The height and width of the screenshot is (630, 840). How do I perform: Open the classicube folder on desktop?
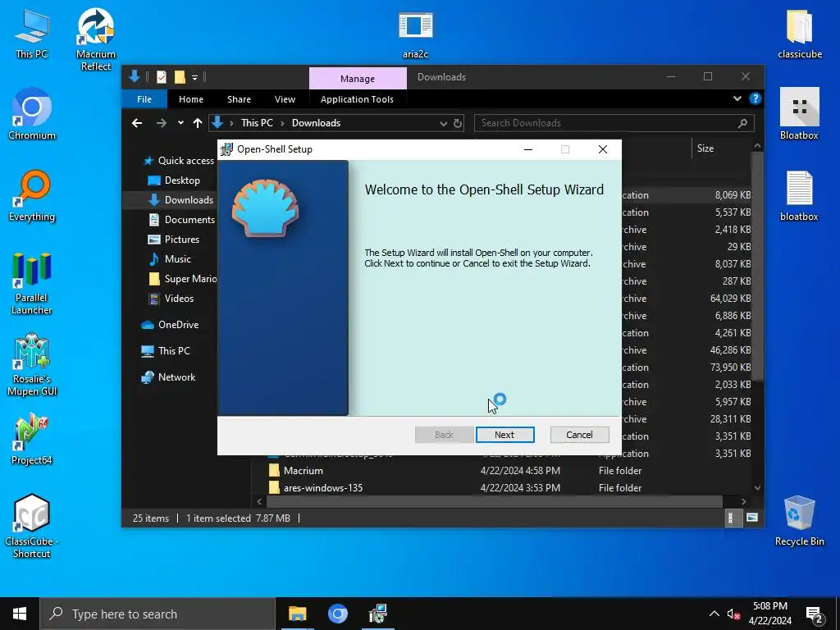[799, 34]
